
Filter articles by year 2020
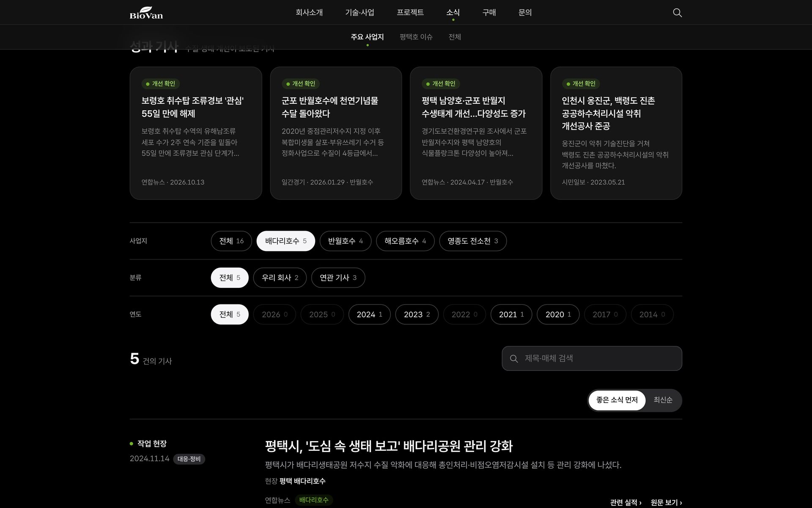pos(558,315)
